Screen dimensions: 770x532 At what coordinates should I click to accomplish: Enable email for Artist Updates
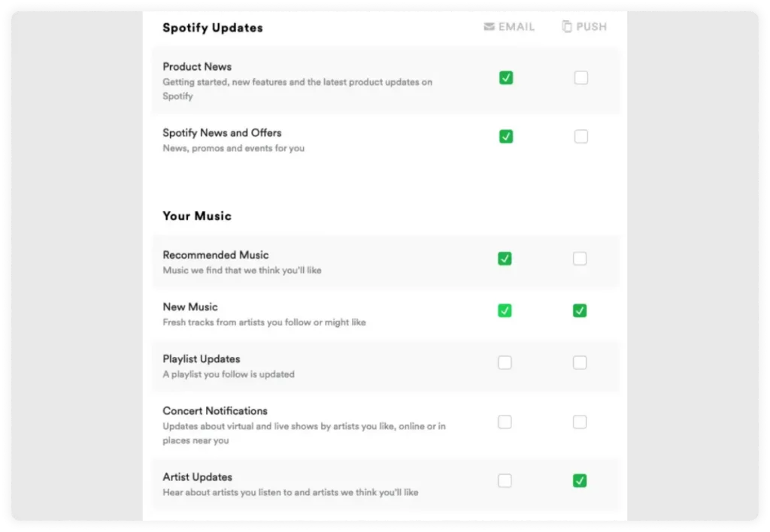[x=505, y=480]
